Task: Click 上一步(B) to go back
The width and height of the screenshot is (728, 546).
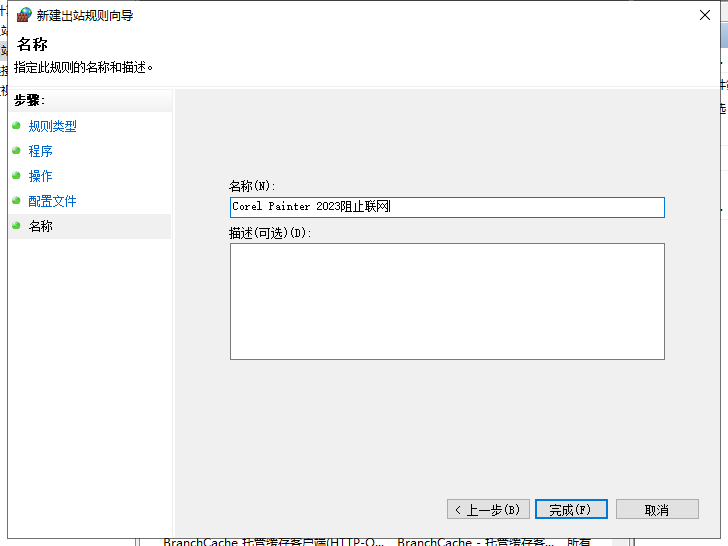Action: [488, 509]
